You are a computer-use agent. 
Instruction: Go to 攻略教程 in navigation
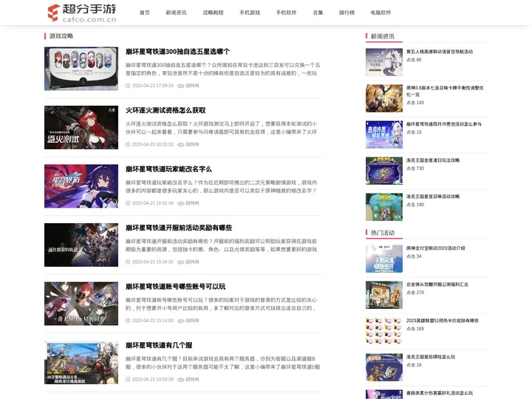[213, 13]
